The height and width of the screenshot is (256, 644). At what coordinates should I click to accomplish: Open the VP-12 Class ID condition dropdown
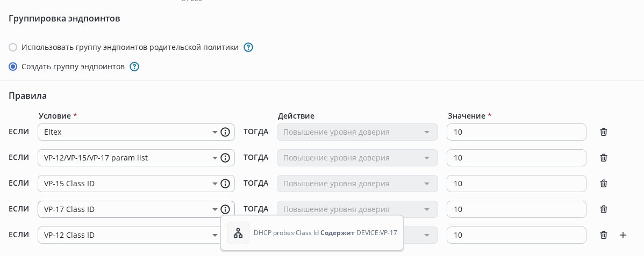tap(214, 235)
